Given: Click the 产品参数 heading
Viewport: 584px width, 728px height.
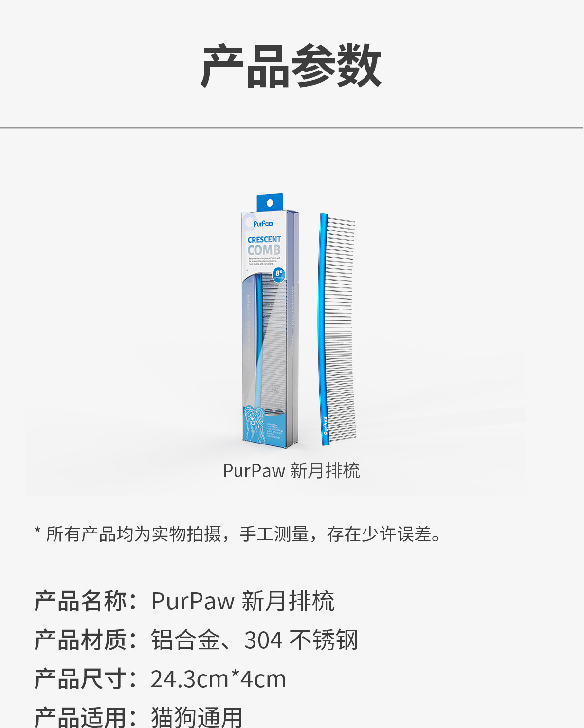Looking at the screenshot, I should [x=291, y=66].
